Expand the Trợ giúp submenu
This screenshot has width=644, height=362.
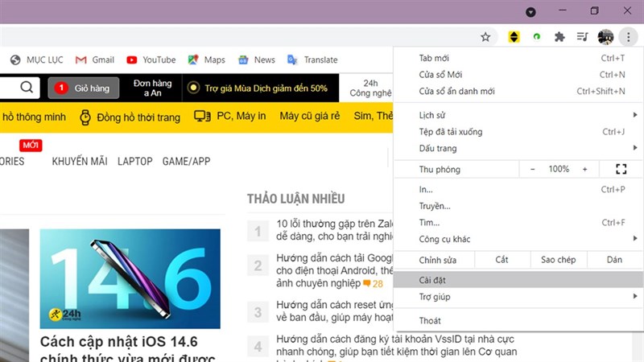click(518, 297)
